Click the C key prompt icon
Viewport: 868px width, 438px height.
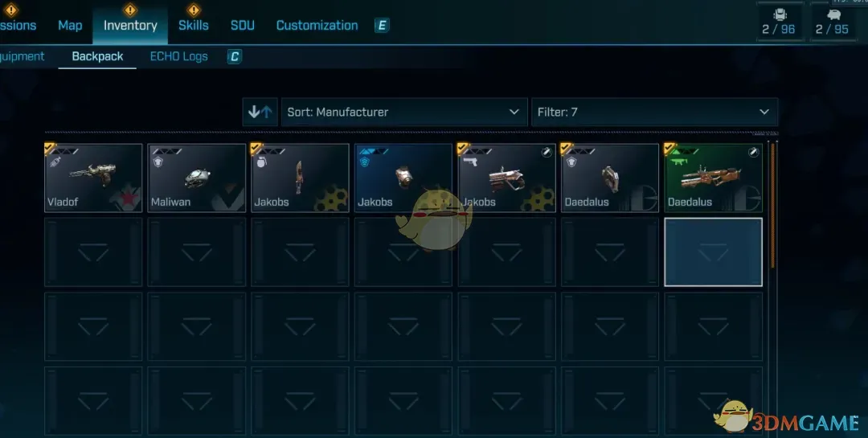(234, 56)
